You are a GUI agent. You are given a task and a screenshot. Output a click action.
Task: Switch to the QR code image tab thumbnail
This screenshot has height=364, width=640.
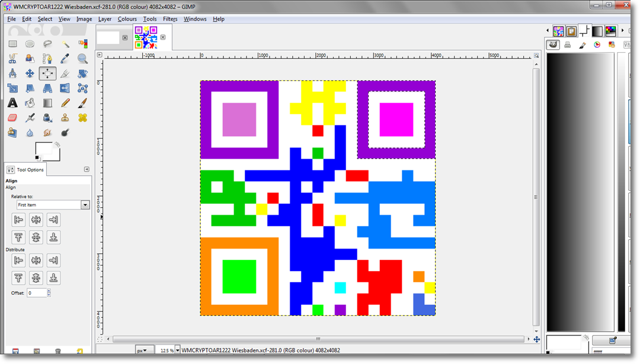point(146,37)
